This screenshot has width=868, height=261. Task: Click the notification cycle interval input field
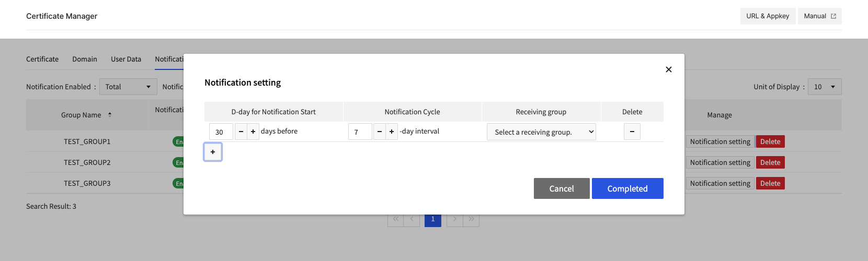[x=360, y=132]
